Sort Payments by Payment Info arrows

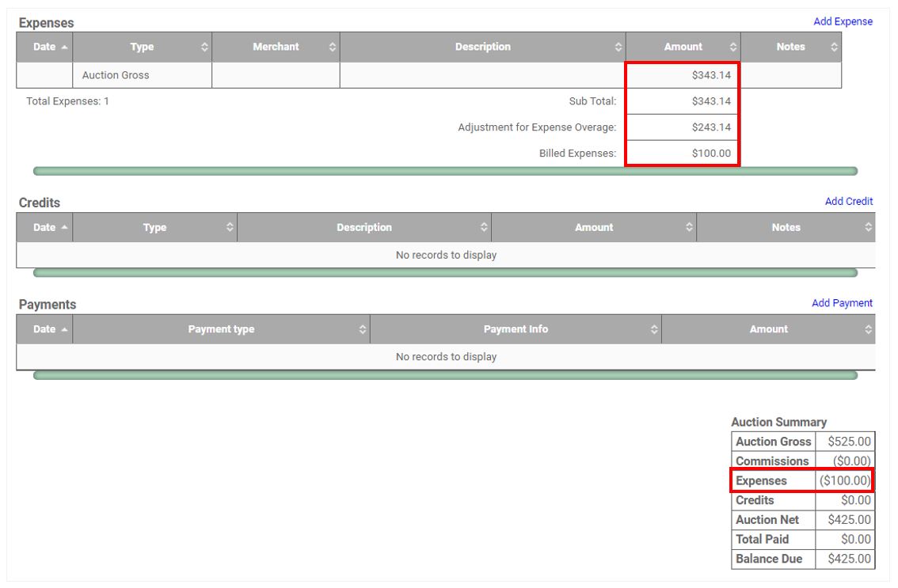654,329
